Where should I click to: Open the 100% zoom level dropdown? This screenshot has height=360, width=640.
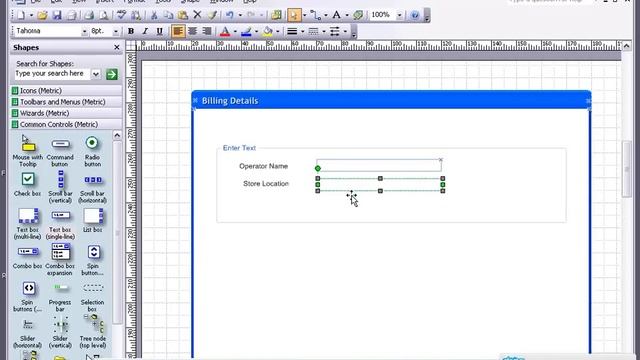[399, 16]
